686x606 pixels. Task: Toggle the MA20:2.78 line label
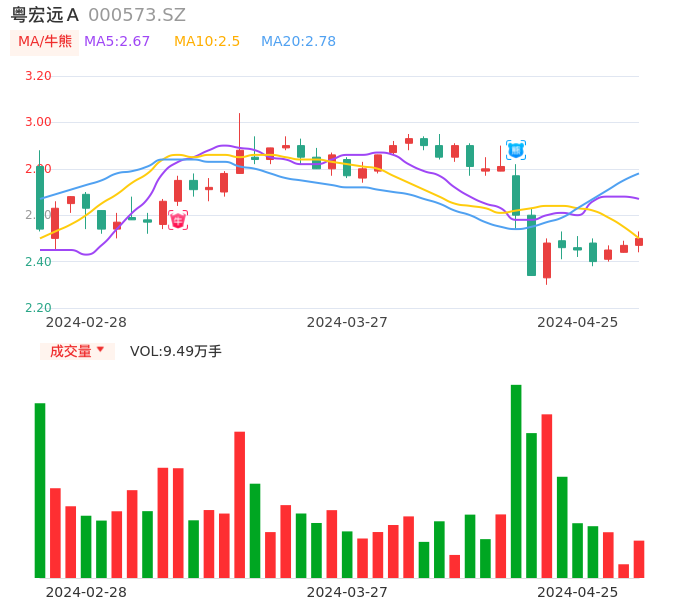pos(298,42)
